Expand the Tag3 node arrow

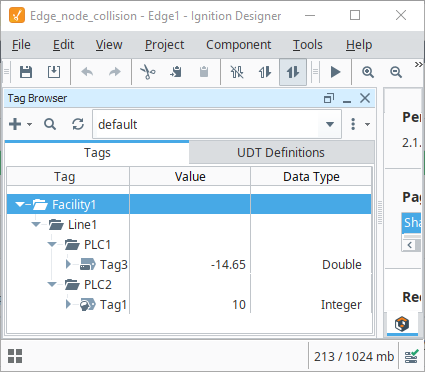[x=68, y=264]
